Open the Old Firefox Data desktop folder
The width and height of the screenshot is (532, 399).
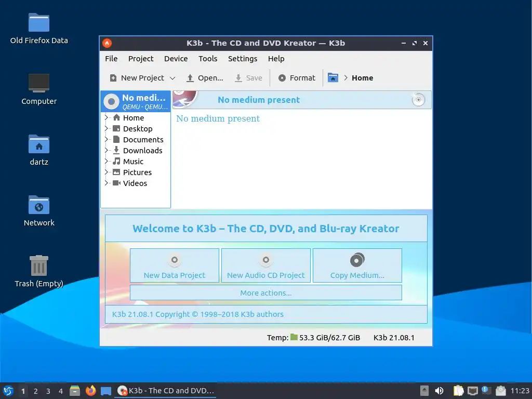pos(39,29)
